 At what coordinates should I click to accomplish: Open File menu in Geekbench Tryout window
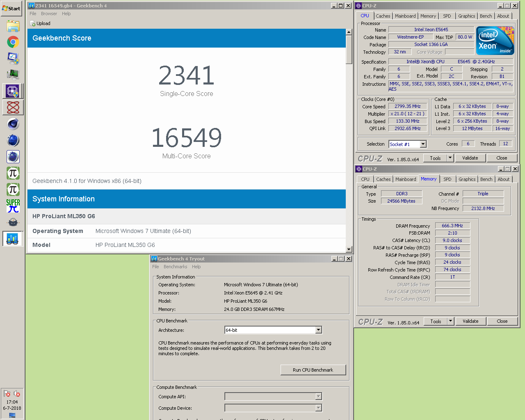pos(155,267)
